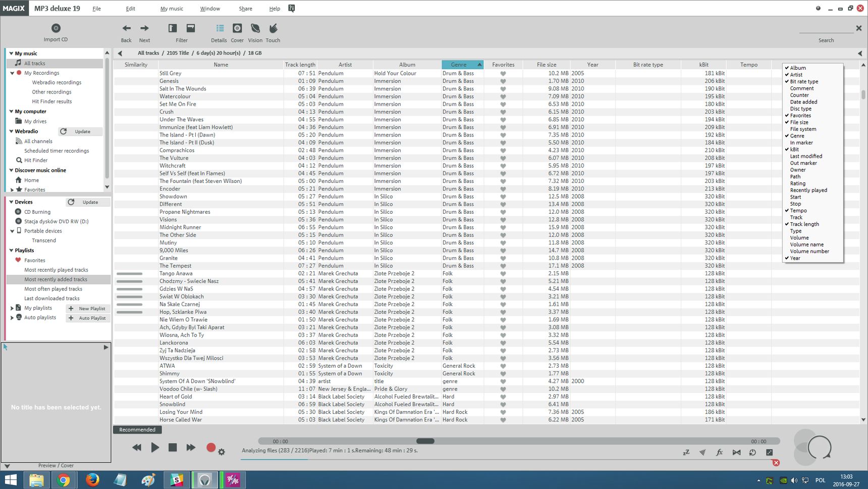868x489 pixels.
Task: Toggle the crossfade bowtie icon
Action: click(x=736, y=453)
